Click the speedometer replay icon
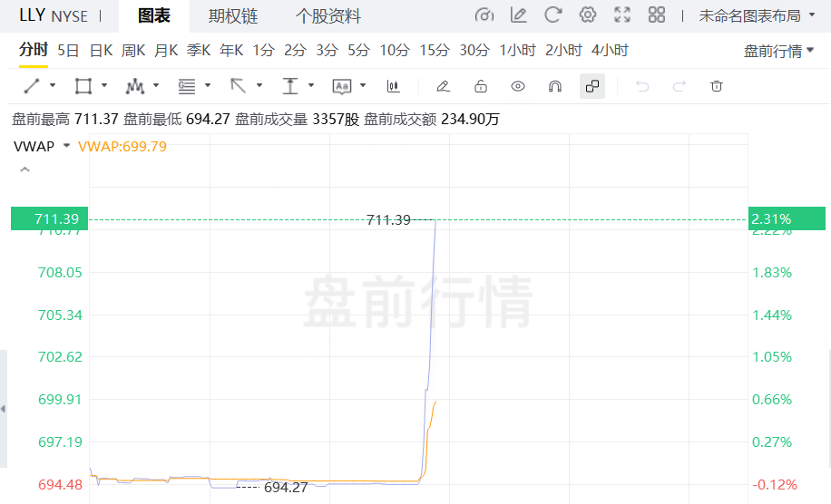Image resolution: width=831 pixels, height=504 pixels. (x=484, y=15)
